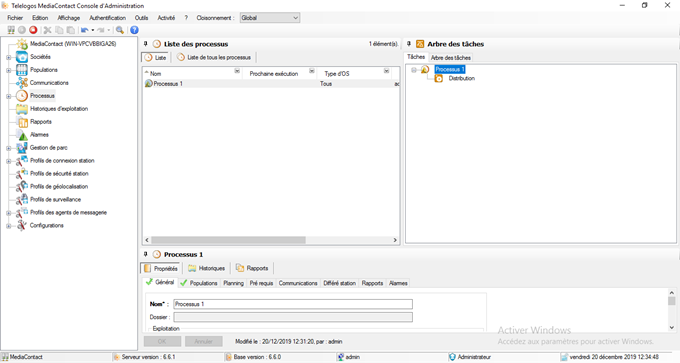Open the search magnifier tool

120,30
